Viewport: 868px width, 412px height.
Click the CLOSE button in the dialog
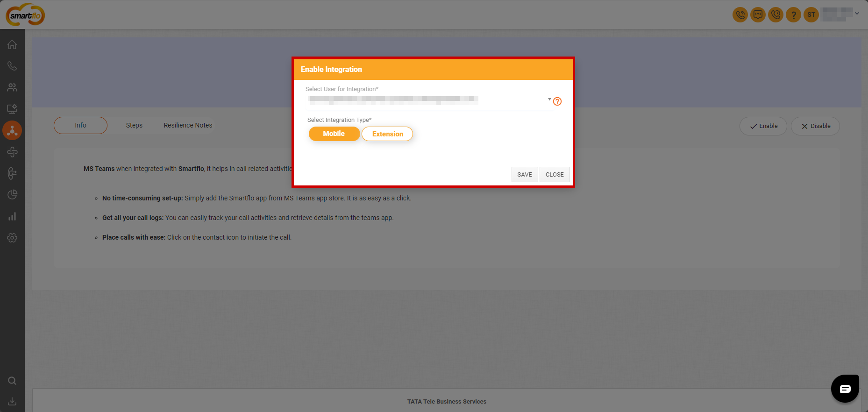(555, 174)
